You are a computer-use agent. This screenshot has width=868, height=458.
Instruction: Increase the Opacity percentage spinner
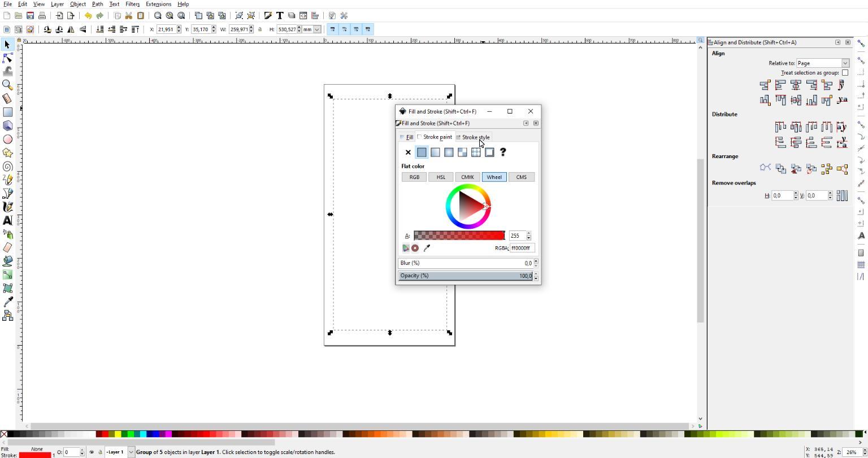(536, 273)
